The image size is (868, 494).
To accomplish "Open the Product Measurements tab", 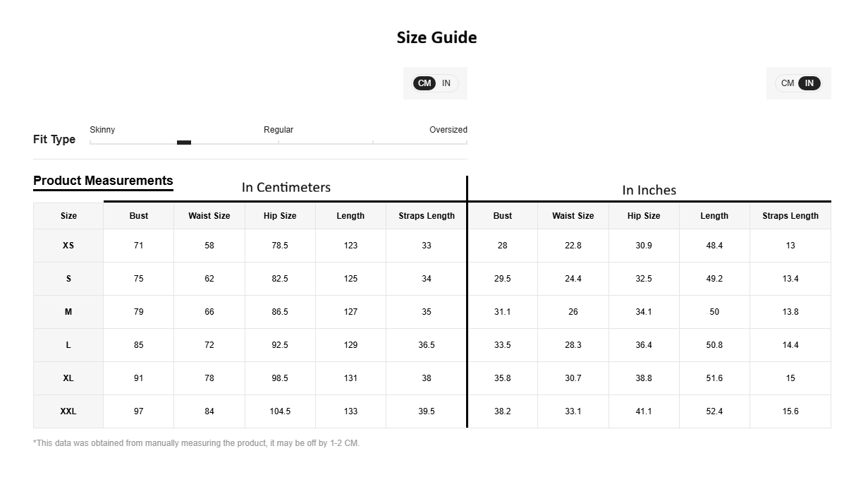I will click(103, 181).
